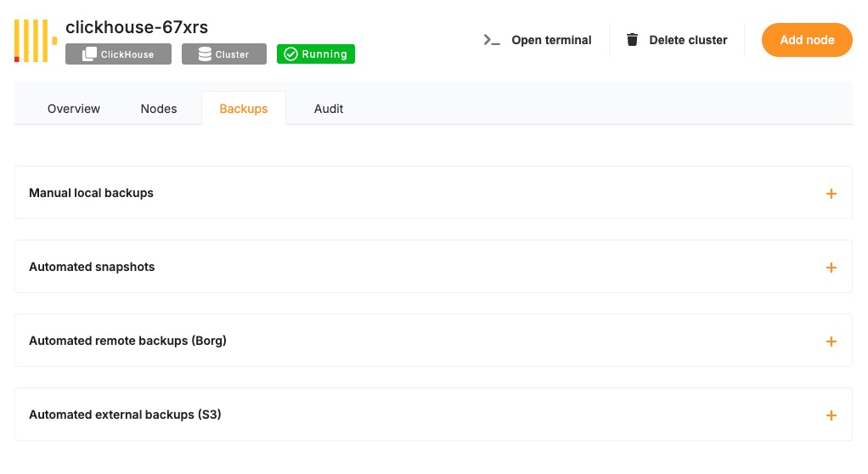Click the ClickHouse type badge
The height and width of the screenshot is (474, 868).
tap(118, 54)
